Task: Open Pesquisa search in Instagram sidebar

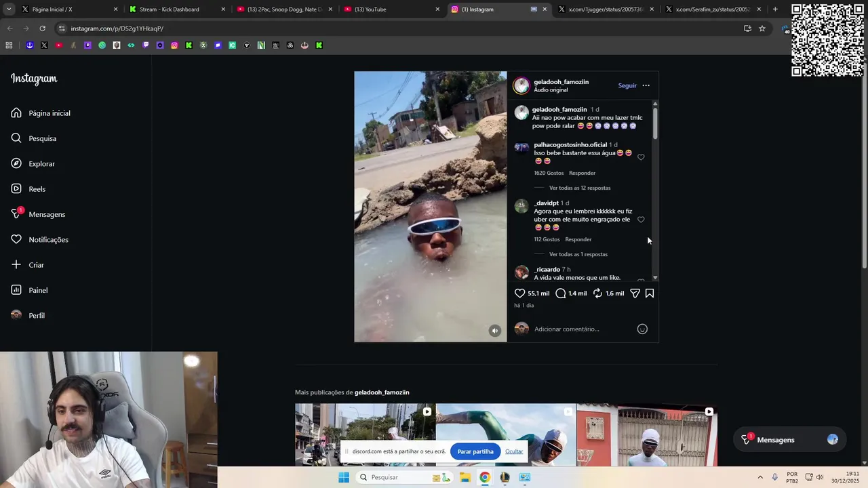Action: tap(34, 138)
